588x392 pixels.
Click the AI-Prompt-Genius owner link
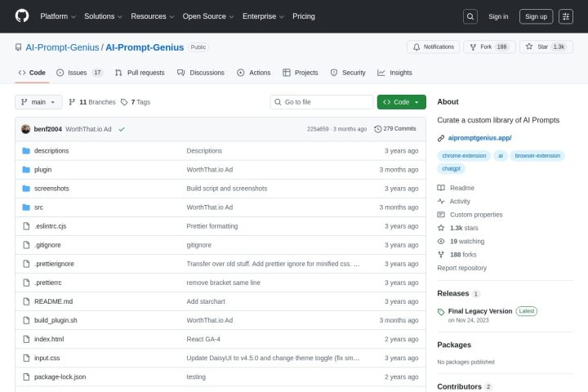tap(62, 47)
